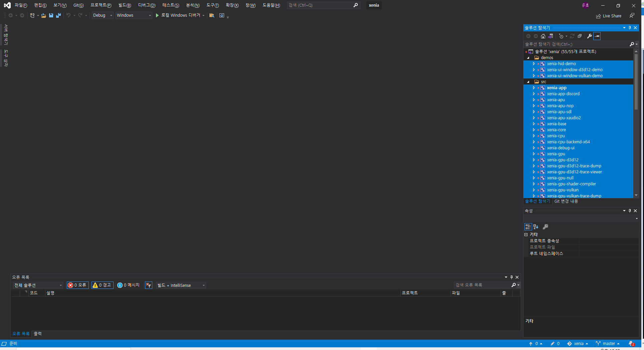The width and height of the screenshot is (644, 350).
Task: Expand the xenia-app project node
Action: click(x=534, y=88)
